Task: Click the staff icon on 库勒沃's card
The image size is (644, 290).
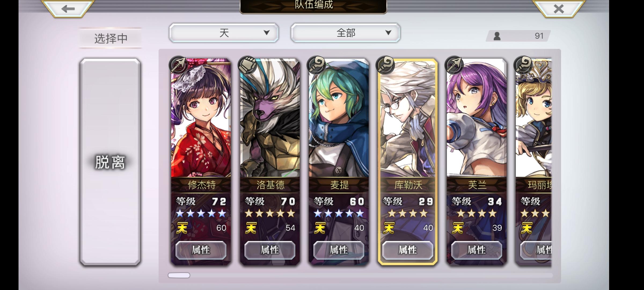Action: 385,65
